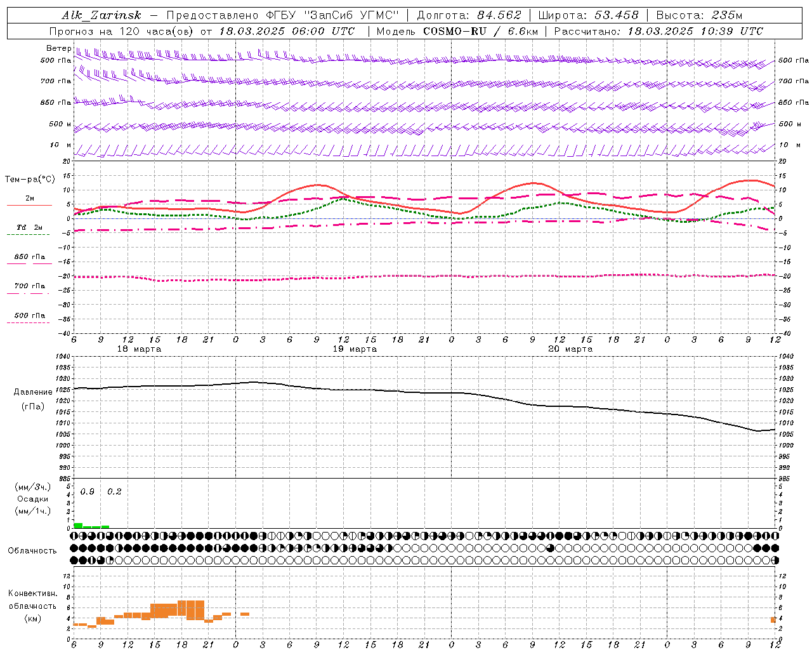Click the Осадки panel label
The image size is (812, 650).
tap(33, 499)
